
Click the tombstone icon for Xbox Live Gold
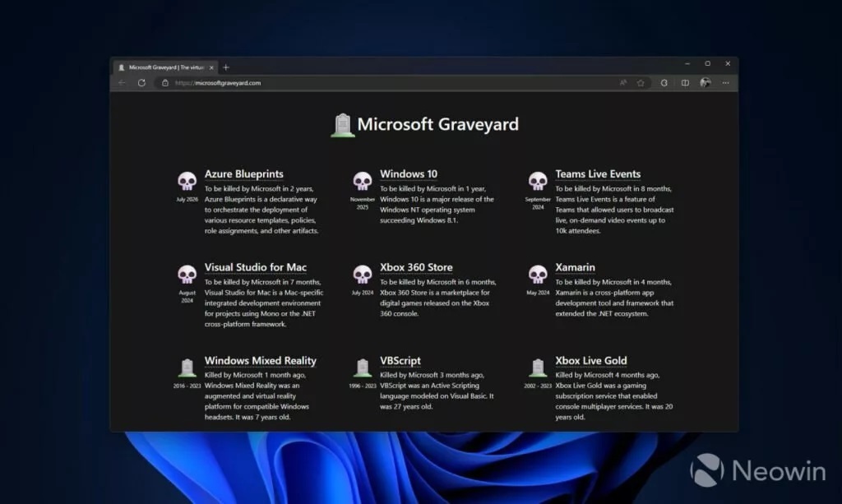pyautogui.click(x=538, y=368)
